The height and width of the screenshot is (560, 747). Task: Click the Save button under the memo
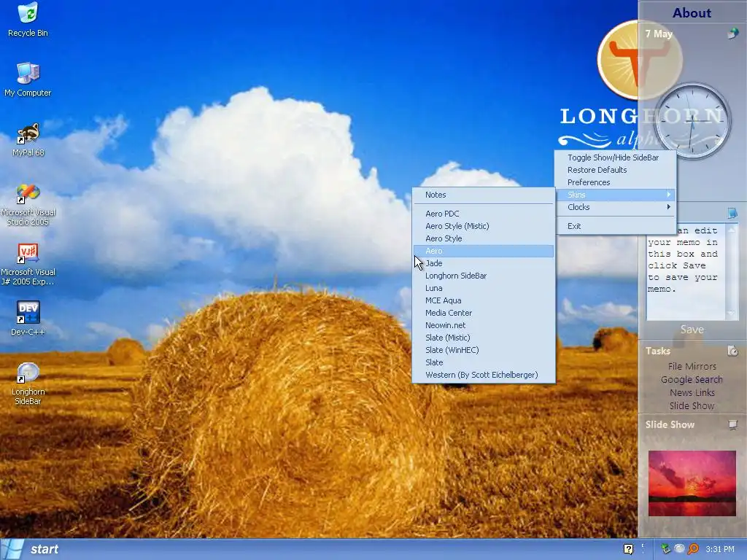(692, 329)
